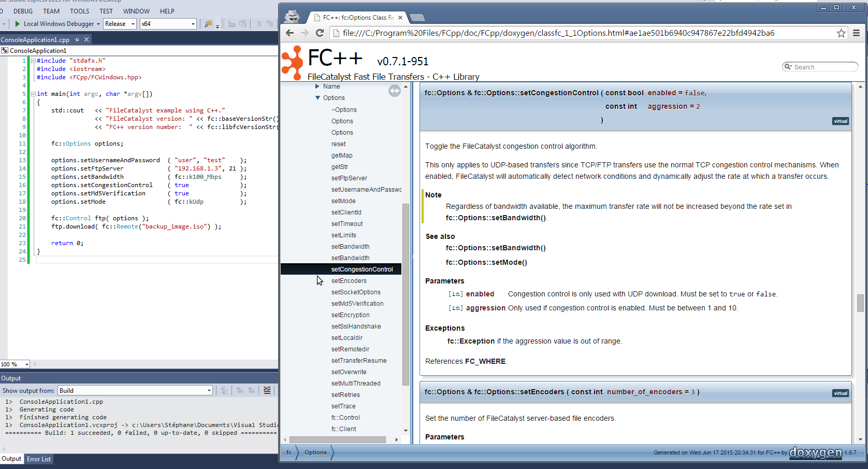Image resolution: width=868 pixels, height=469 pixels.
Task: Bookmark this page with the star icon
Action: (841, 33)
